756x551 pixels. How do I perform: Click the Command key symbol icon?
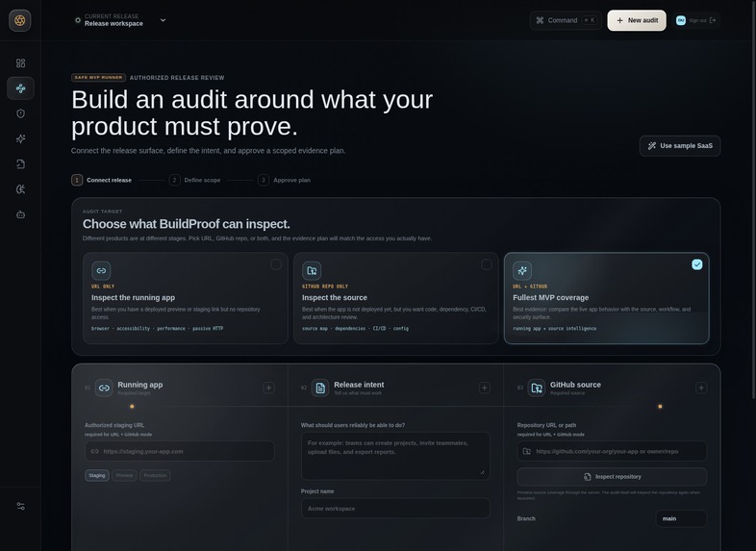click(540, 20)
